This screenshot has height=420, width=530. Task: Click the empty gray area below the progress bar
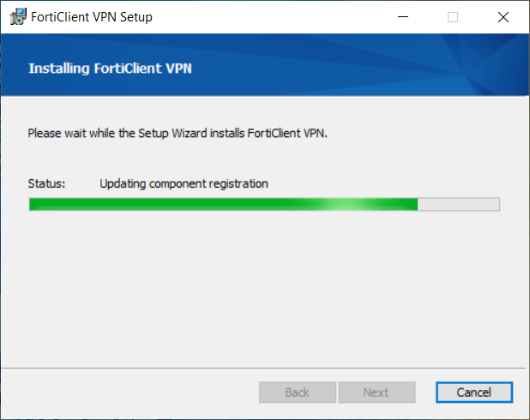tap(263, 287)
